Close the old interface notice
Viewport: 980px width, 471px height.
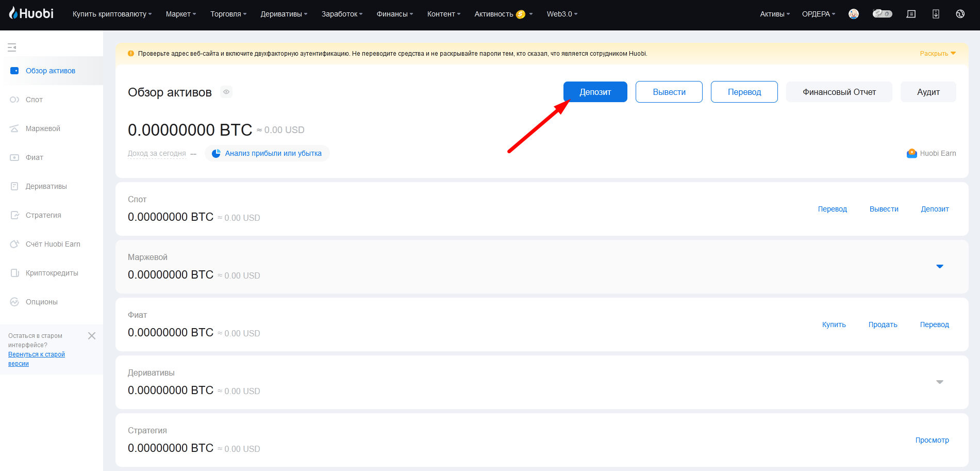click(92, 336)
